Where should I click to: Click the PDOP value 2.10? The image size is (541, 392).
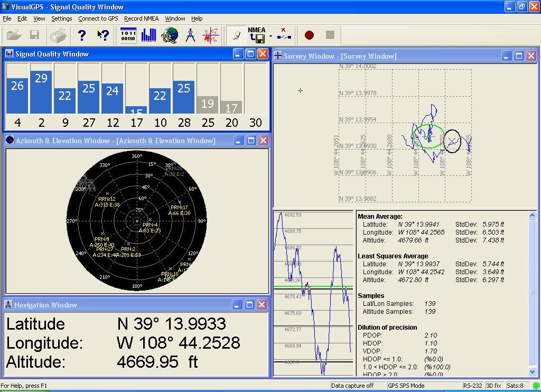[x=431, y=335]
